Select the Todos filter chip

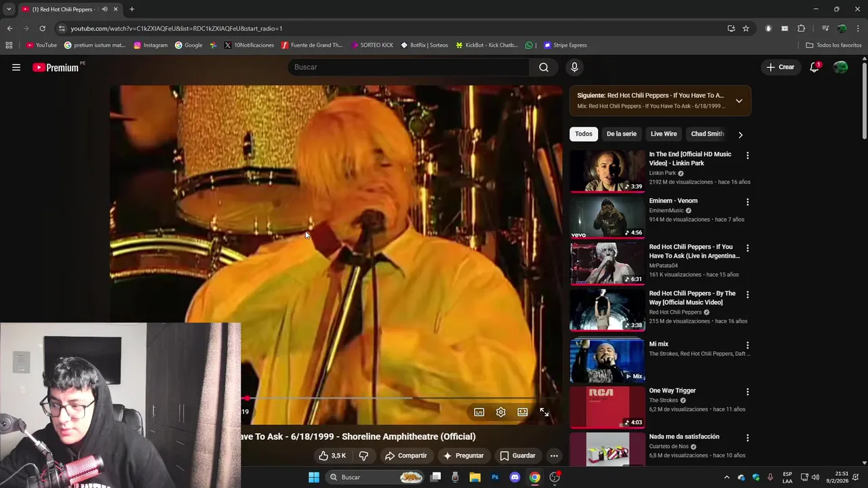pyautogui.click(x=584, y=134)
